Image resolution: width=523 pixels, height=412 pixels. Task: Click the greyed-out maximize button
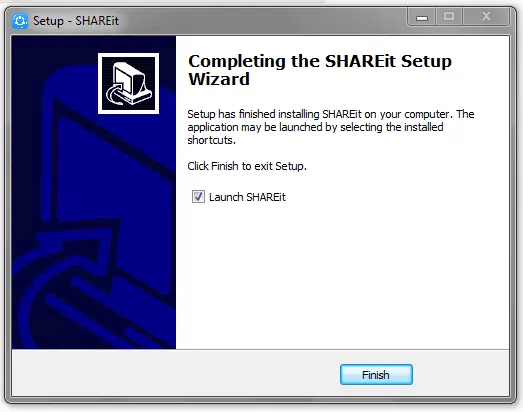coord(449,16)
